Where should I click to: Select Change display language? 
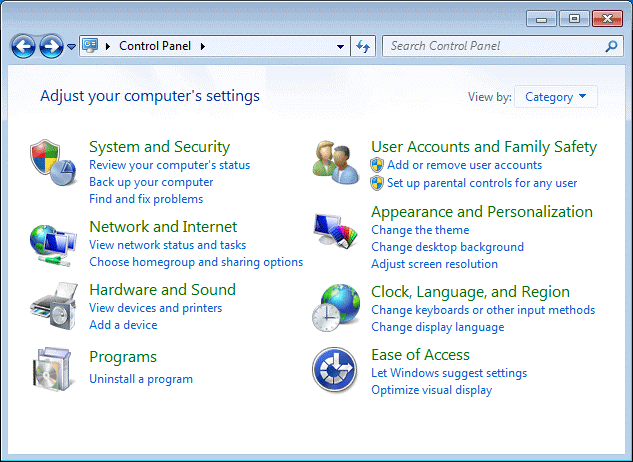tap(437, 327)
